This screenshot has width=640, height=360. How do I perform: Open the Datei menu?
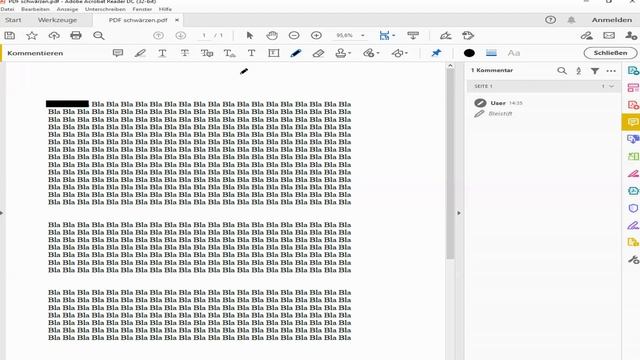coord(7,9)
